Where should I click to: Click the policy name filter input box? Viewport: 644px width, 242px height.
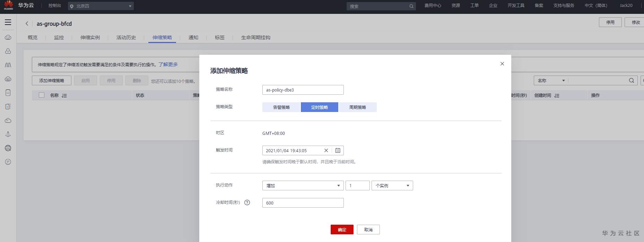click(598, 80)
